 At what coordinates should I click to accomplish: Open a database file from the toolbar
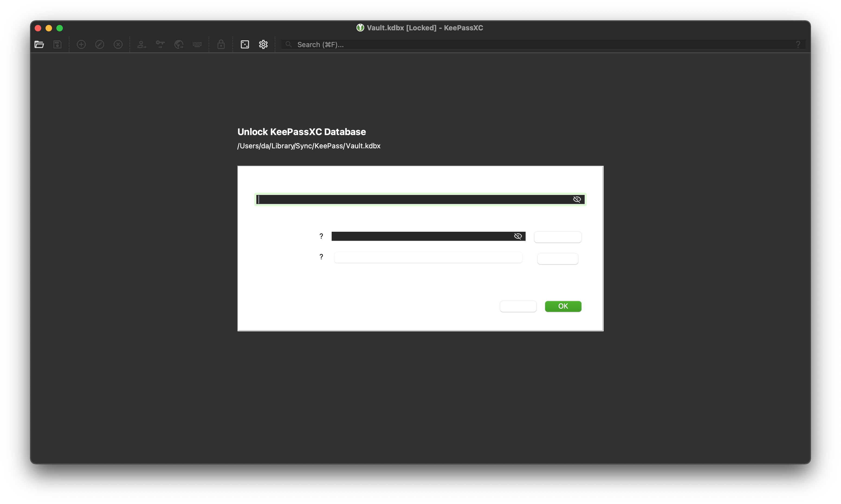click(39, 44)
